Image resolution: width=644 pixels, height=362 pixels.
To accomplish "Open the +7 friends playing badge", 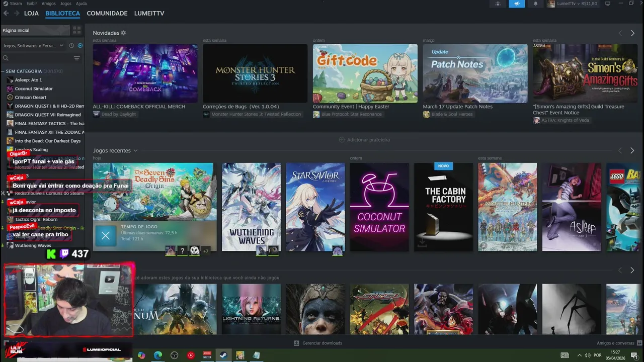I will click(206, 251).
